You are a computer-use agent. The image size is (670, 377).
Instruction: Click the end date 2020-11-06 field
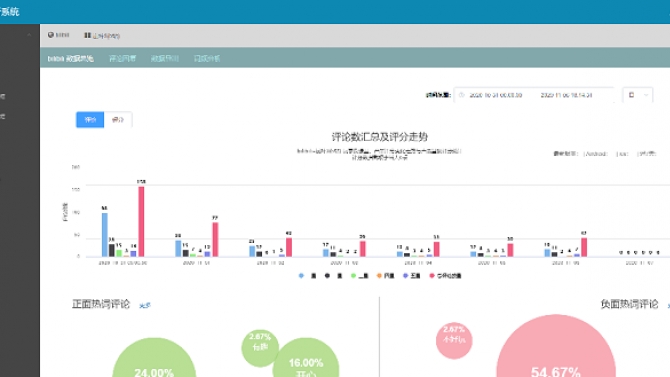click(x=566, y=95)
